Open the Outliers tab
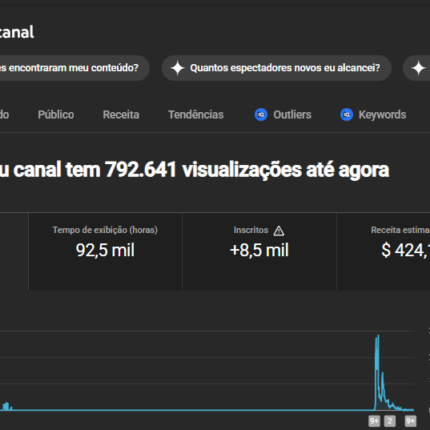This screenshot has width=430, height=430. [x=283, y=115]
